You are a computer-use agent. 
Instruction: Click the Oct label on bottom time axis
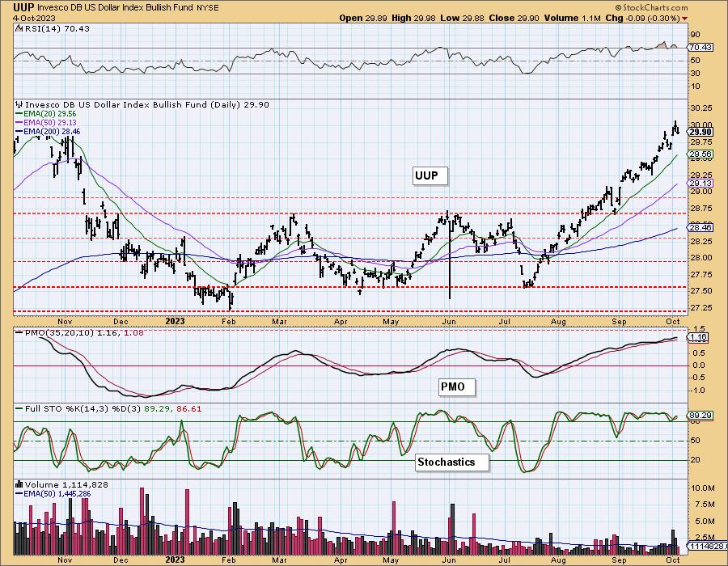[673, 560]
